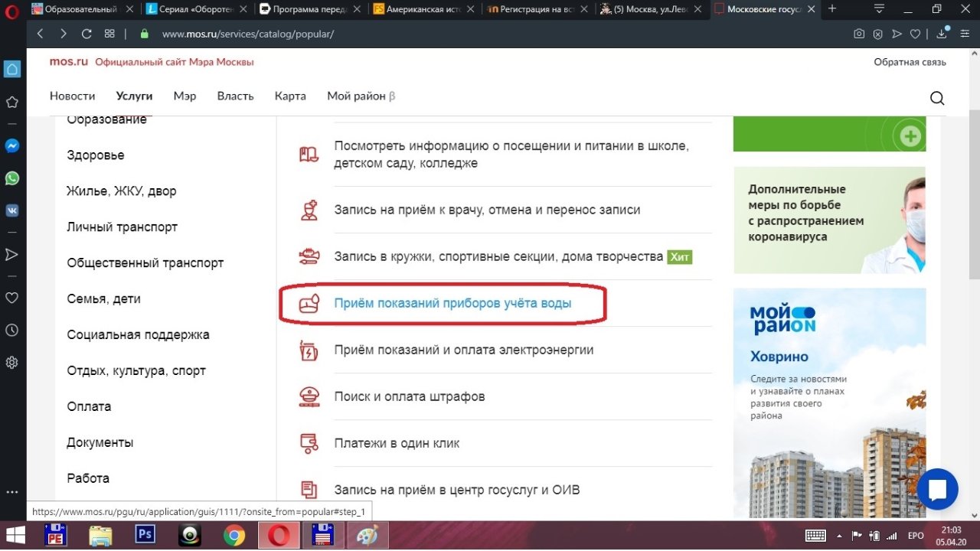Open the History clock icon in sidebar
Image resolution: width=980 pixels, height=551 pixels.
(x=12, y=331)
